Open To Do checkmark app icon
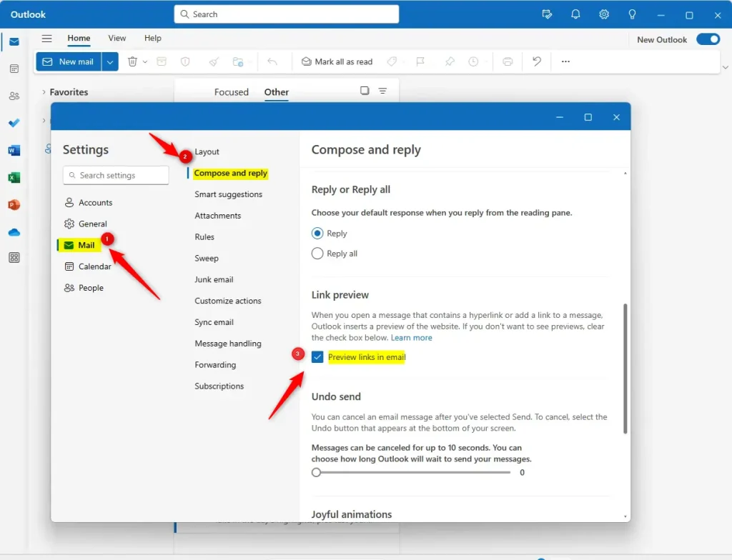 (14, 123)
